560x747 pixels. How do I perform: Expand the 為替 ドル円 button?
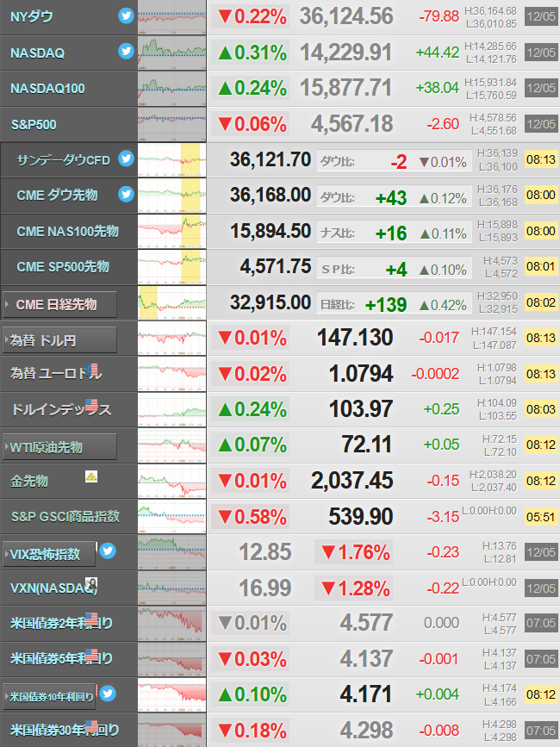click(59, 339)
